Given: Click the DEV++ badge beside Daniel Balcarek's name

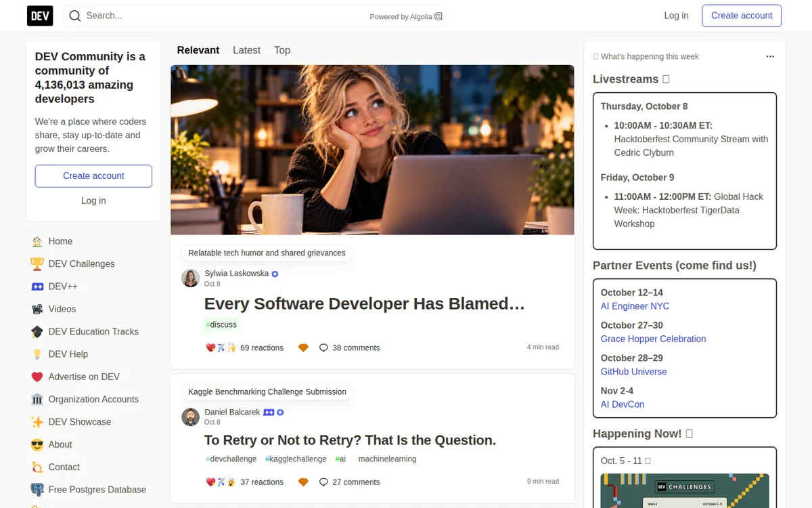Looking at the screenshot, I should click(269, 412).
